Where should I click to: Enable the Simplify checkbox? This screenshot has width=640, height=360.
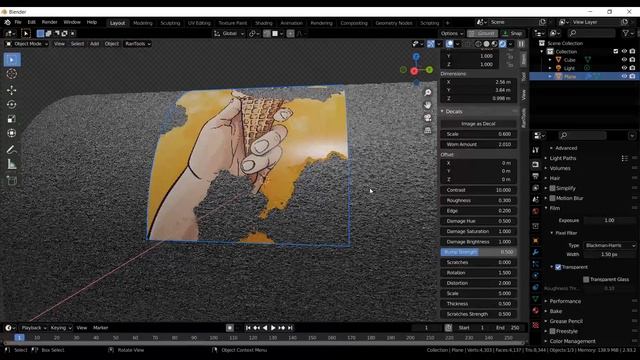[552, 188]
